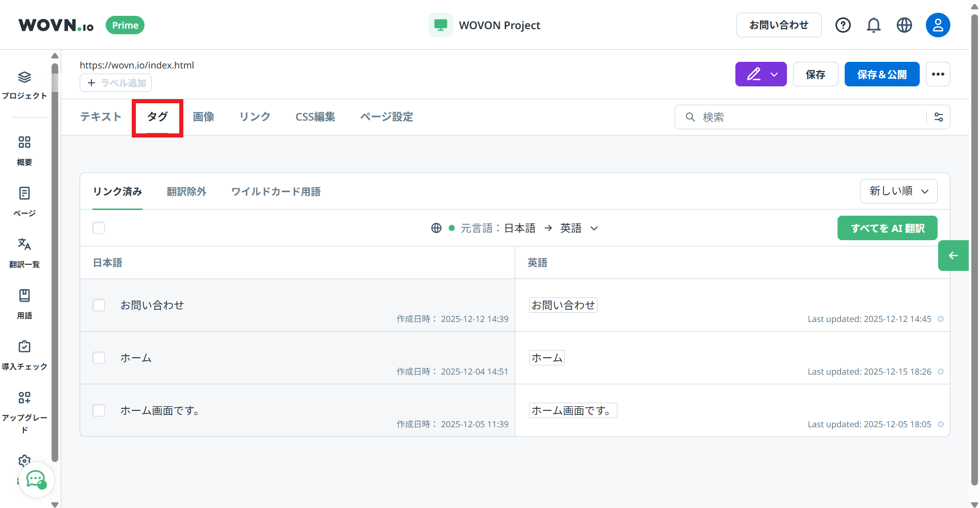The height and width of the screenshot is (508, 980).
Task: Switch to the 画像 tab
Action: 203,117
